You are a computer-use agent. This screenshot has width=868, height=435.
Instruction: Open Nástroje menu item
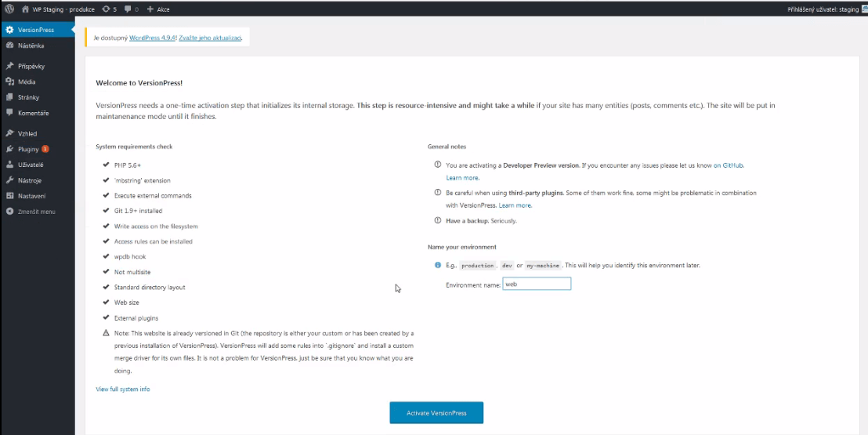[x=38, y=180]
